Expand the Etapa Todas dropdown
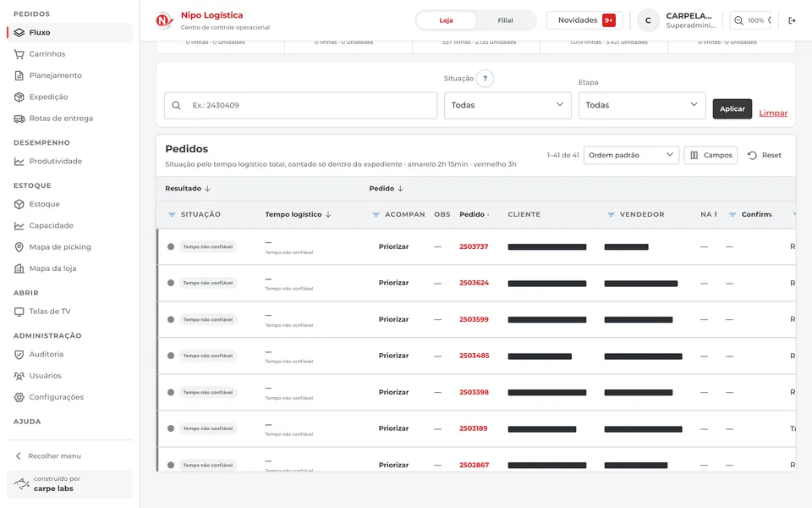This screenshot has height=508, width=812. coord(642,105)
